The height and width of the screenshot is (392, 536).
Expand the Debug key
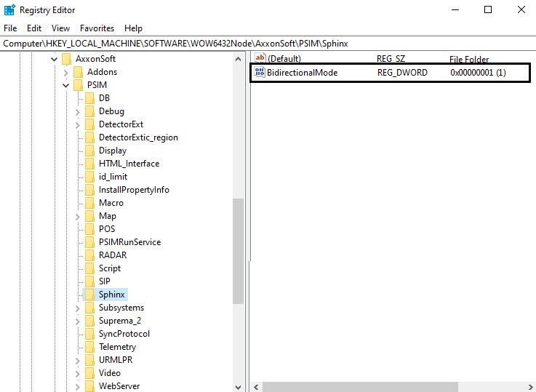(78, 112)
